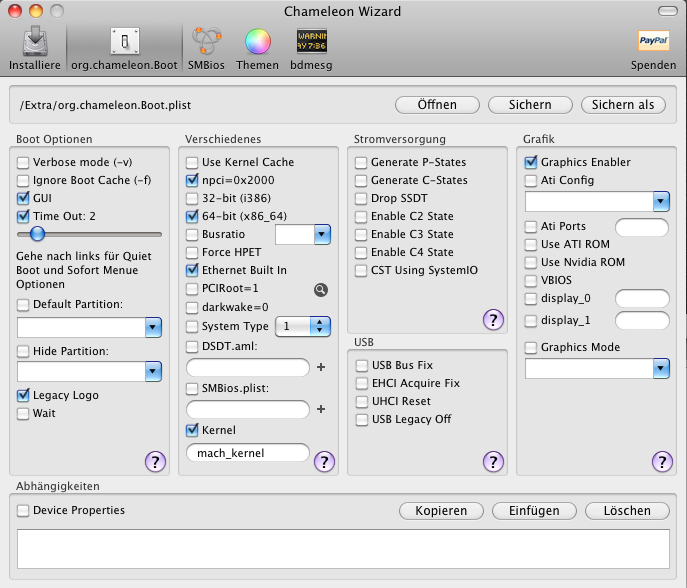Image resolution: width=687 pixels, height=588 pixels.
Task: Click the Time Out slider handle
Action: [37, 234]
